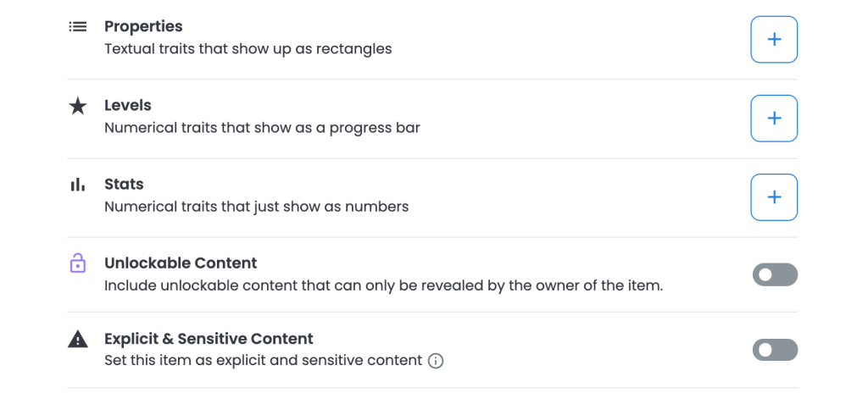Click the Levels star icon
The image size is (868, 404).
point(77,106)
